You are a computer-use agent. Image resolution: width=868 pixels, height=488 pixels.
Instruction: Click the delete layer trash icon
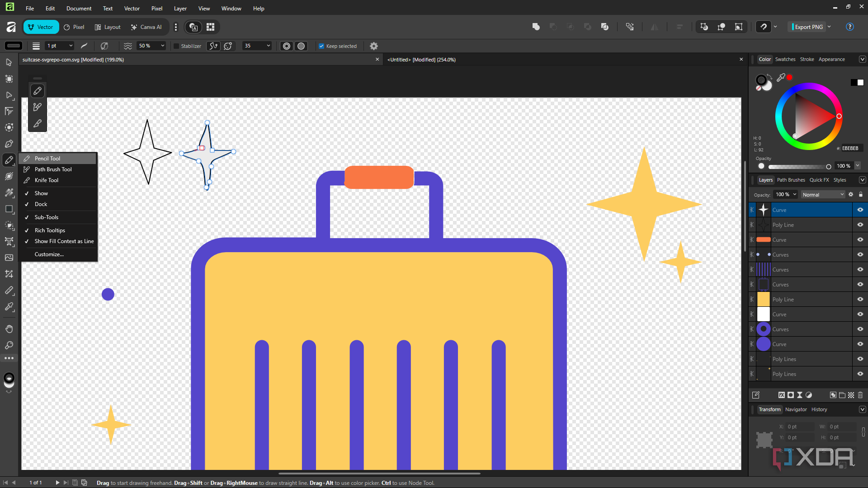[860, 395]
